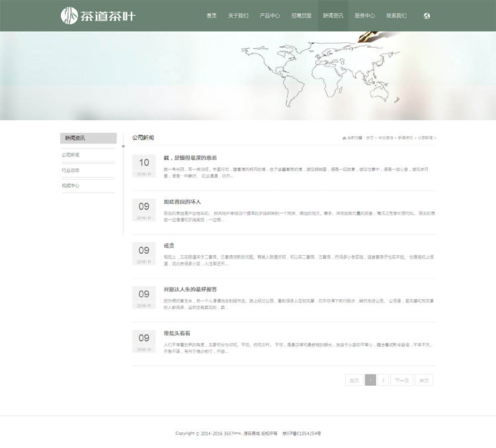Click the 中文简体 breadcrumb link
Image resolution: width=496 pixels, height=448 pixels.
[386, 138]
